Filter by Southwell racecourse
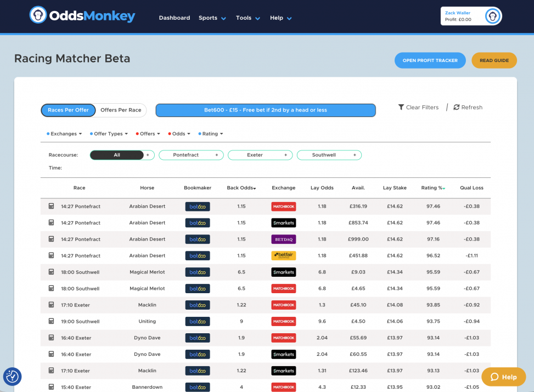 pos(324,155)
